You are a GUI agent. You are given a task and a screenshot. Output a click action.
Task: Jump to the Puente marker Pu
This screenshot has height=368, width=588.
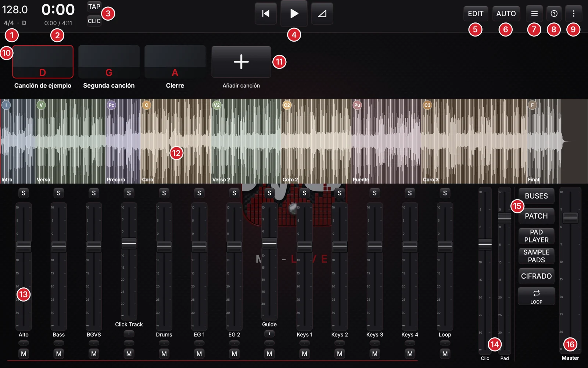(357, 105)
